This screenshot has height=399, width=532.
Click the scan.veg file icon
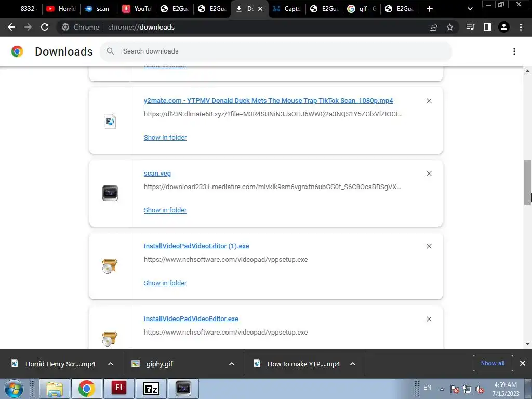[x=110, y=193]
